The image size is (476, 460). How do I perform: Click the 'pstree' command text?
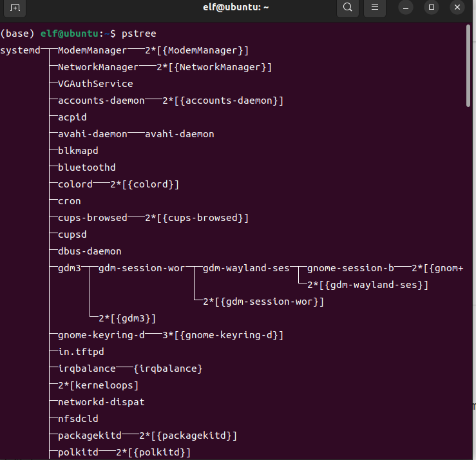(x=138, y=34)
